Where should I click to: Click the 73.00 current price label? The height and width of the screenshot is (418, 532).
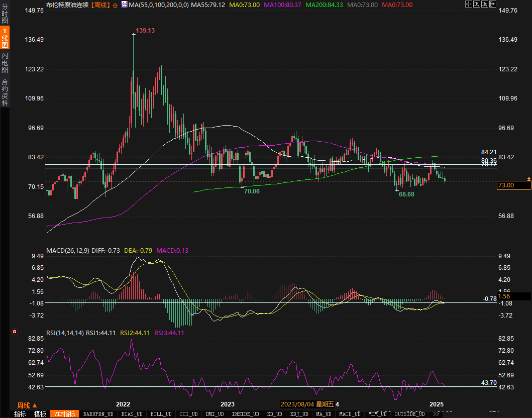pos(513,185)
